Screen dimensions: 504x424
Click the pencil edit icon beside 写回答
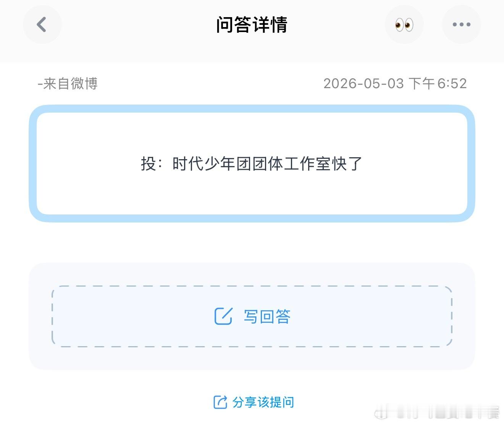[x=223, y=316]
